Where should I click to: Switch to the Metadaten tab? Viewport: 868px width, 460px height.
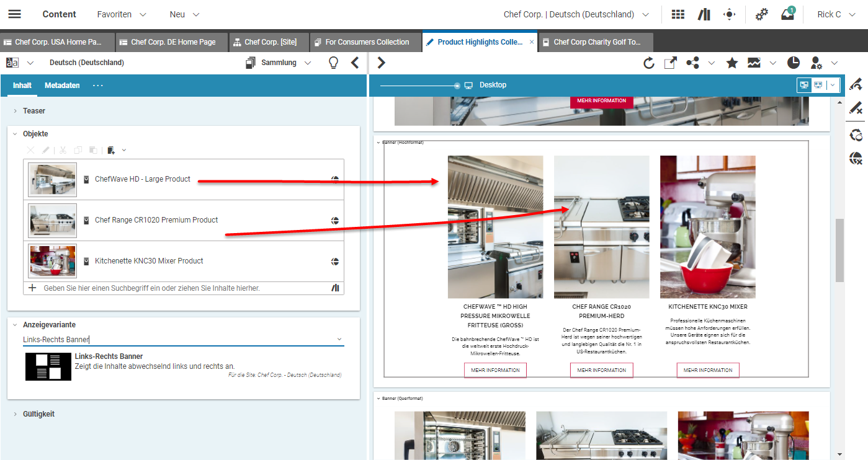pyautogui.click(x=62, y=86)
